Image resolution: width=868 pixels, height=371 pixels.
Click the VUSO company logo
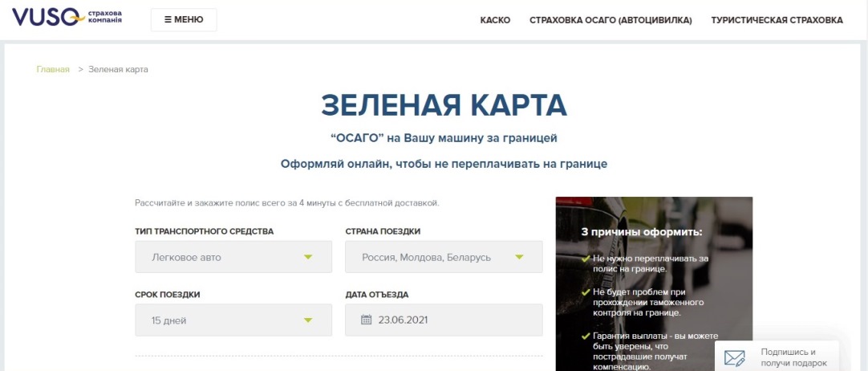click(x=67, y=17)
